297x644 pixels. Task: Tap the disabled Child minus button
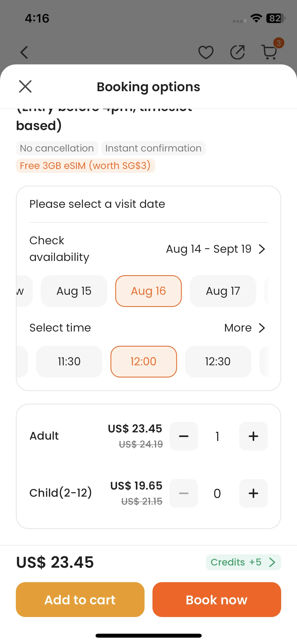(x=184, y=493)
